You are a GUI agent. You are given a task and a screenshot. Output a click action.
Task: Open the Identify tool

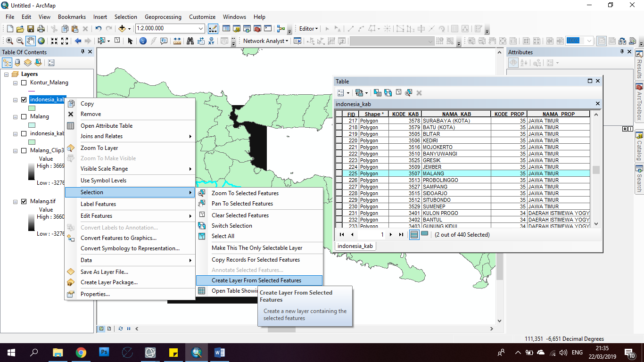[142, 41]
